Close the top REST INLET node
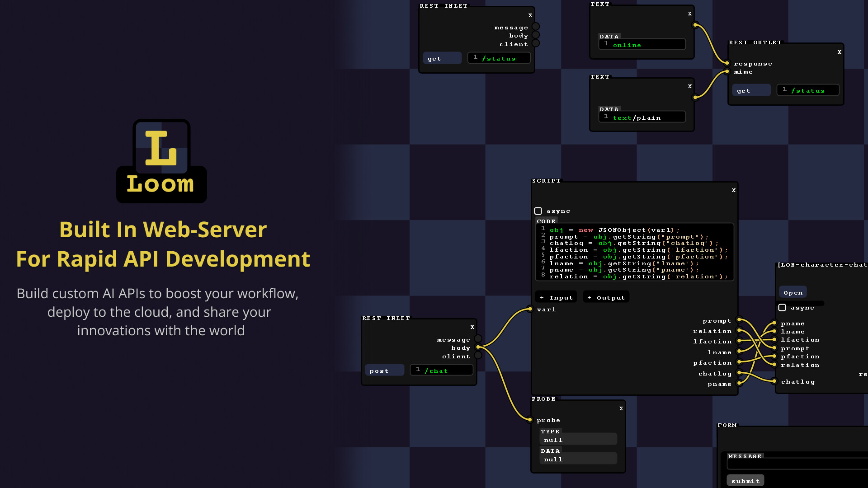 (x=530, y=15)
